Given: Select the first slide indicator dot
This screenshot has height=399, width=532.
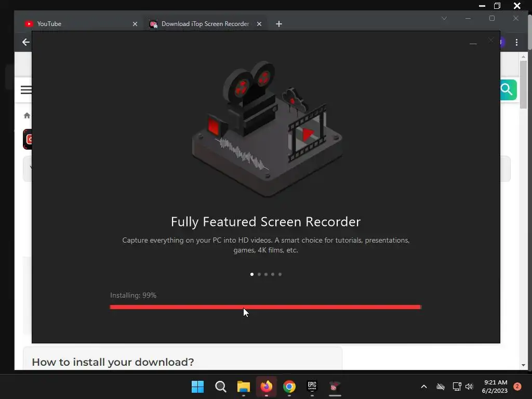Looking at the screenshot, I should [x=252, y=274].
